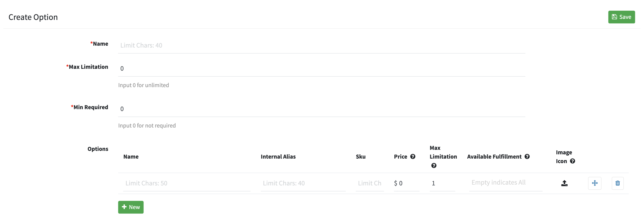This screenshot has height=221, width=644.
Task: Click the Image Icon help question mark
Action: click(572, 161)
